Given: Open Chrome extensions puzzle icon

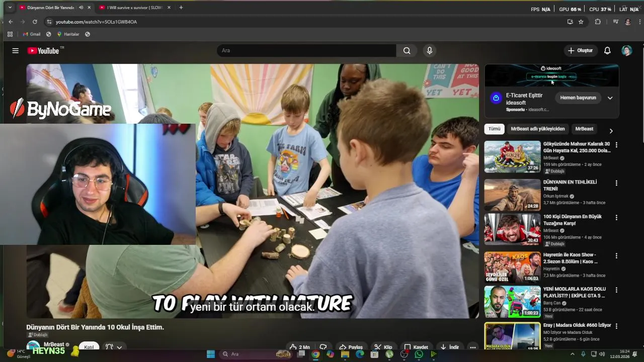Looking at the screenshot, I should coord(598,22).
